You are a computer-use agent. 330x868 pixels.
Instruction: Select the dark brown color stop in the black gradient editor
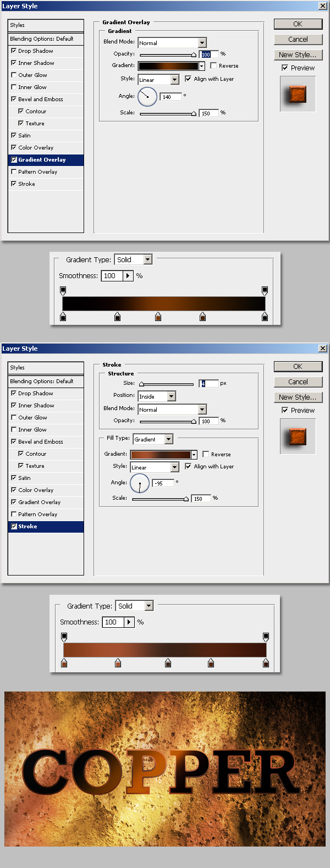pyautogui.click(x=203, y=317)
